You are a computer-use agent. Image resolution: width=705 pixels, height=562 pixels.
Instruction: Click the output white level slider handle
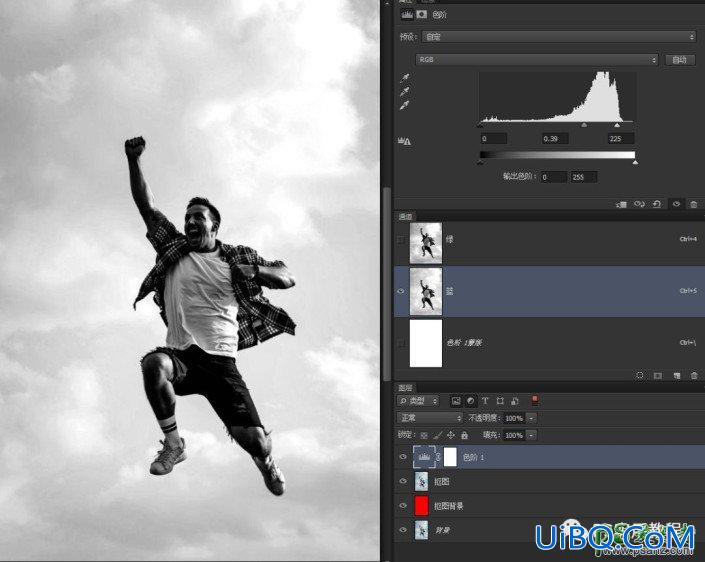pyautogui.click(x=635, y=162)
